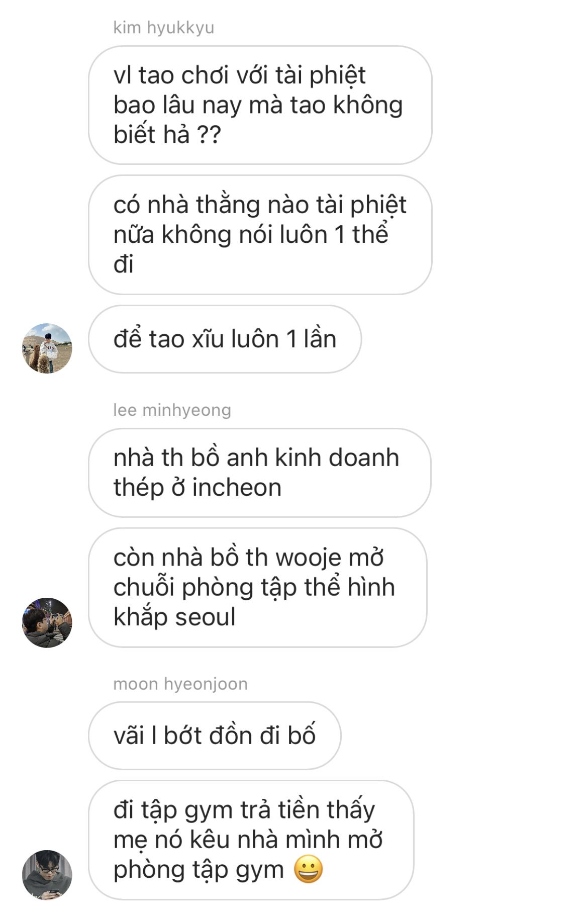Tap the grinning face emoji
Screen dimensions: 588x916
tap(308, 869)
